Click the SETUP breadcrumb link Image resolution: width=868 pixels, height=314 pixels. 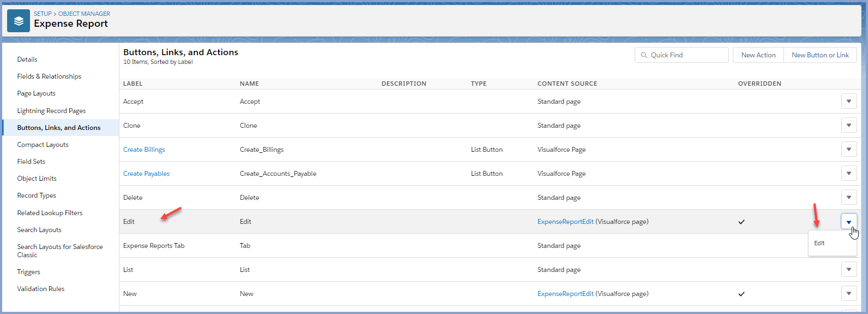[x=43, y=14]
